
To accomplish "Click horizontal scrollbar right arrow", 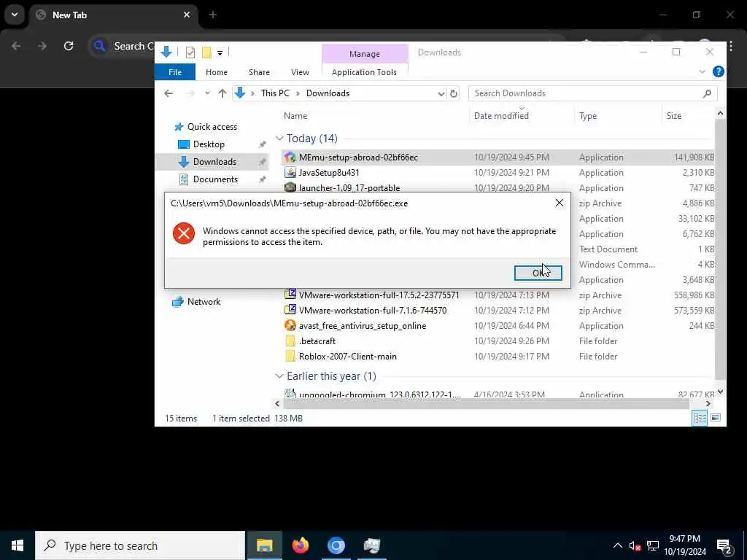I will pos(708,404).
